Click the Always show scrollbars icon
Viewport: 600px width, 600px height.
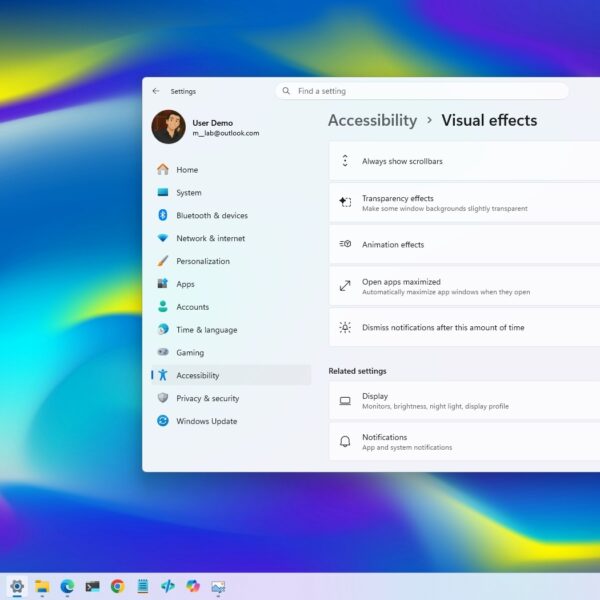coord(345,161)
